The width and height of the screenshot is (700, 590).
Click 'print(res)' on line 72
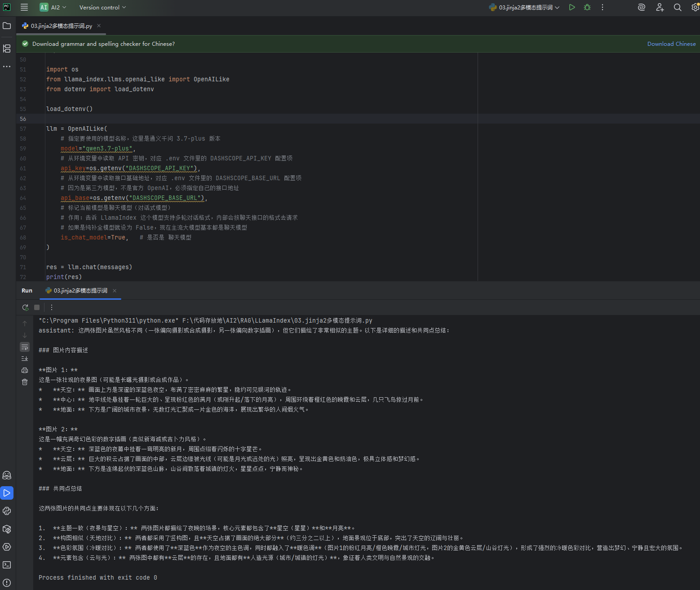tap(64, 277)
